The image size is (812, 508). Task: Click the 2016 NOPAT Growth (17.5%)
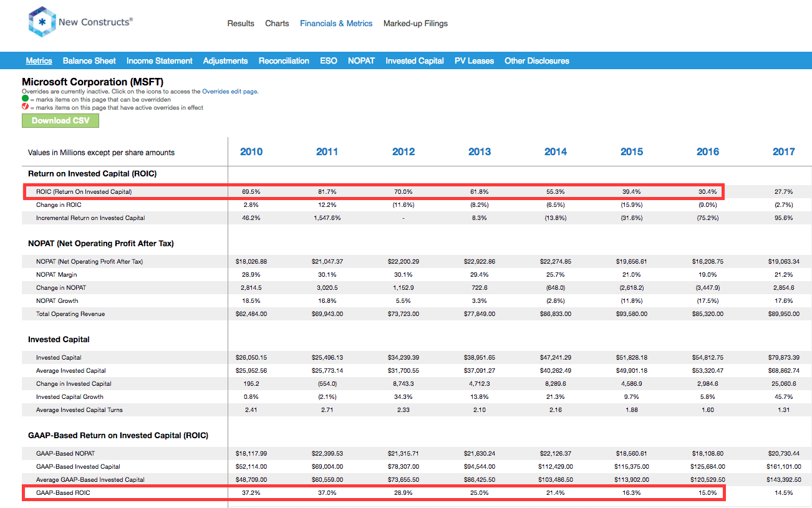coord(708,301)
